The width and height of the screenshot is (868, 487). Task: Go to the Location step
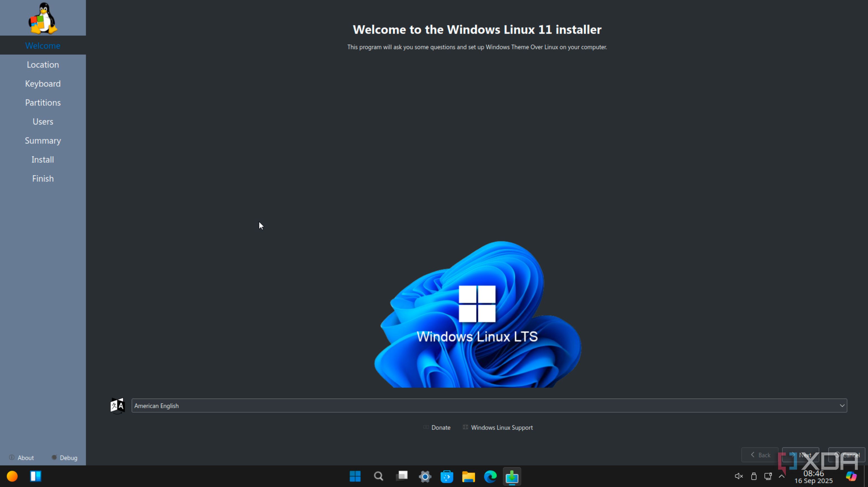[43, 65]
